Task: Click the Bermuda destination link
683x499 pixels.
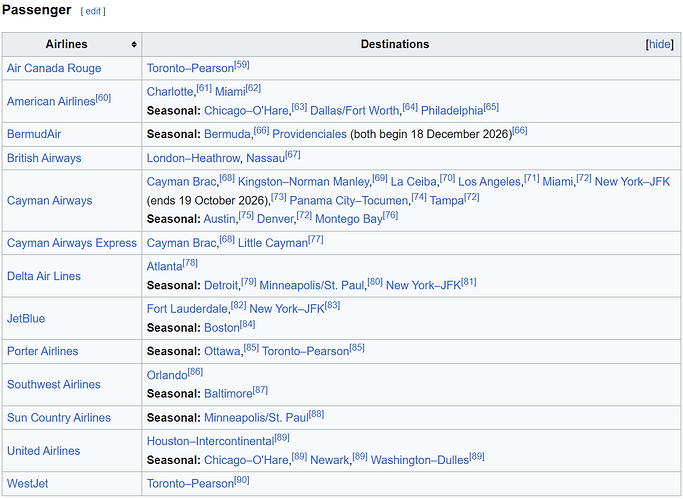Action: 227,134
